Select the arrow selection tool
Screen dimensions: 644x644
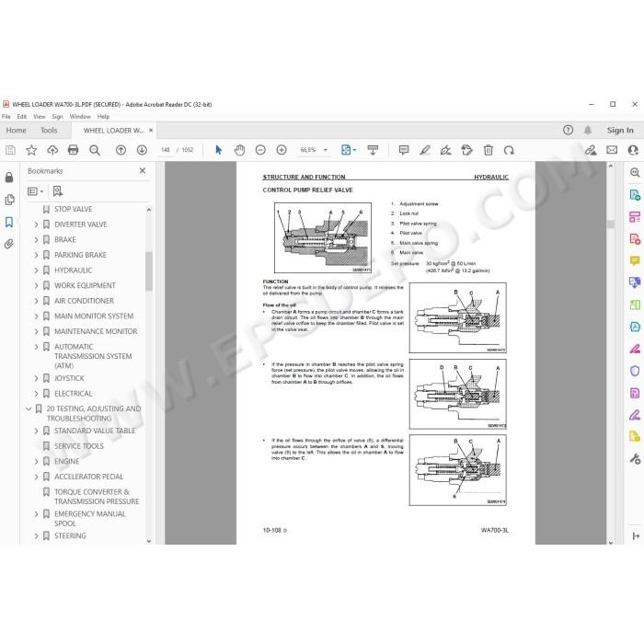219,150
